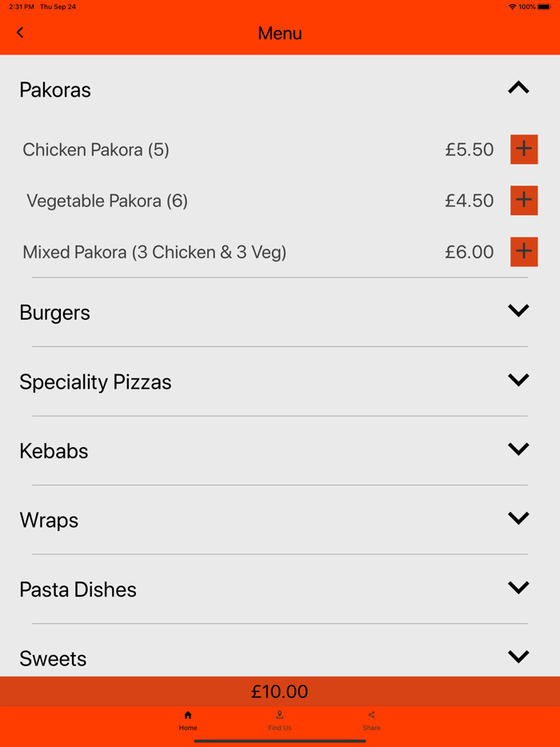The height and width of the screenshot is (747, 560).
Task: Show Pasta Dishes items
Action: pos(518,587)
